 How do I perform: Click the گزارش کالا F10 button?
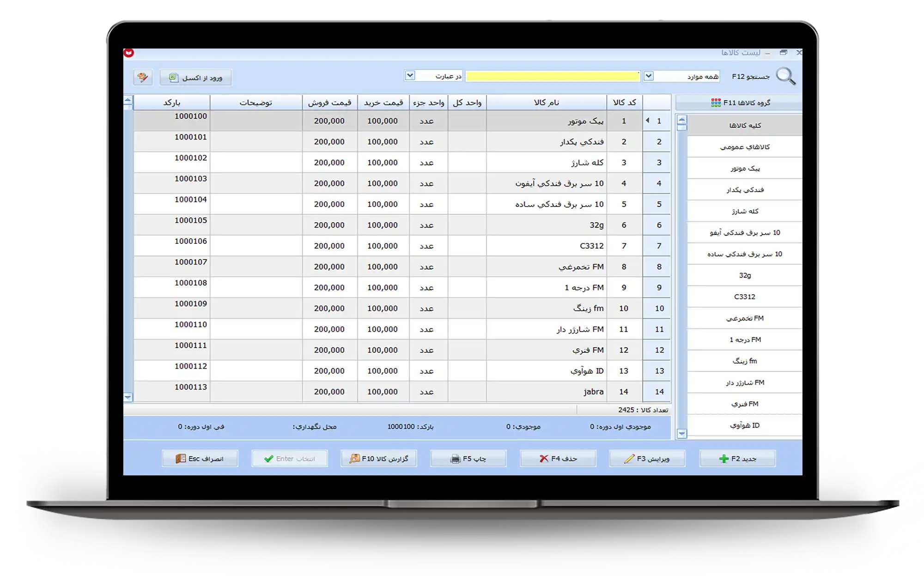(379, 458)
